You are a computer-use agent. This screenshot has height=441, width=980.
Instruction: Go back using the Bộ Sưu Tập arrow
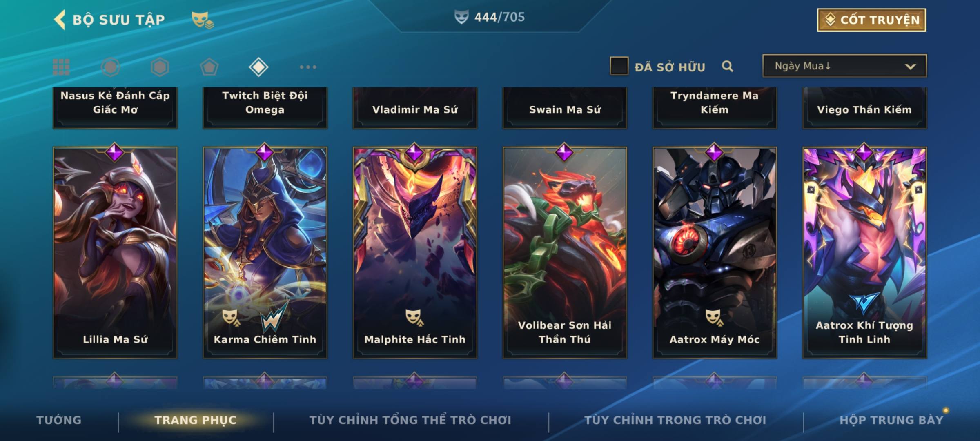click(60, 20)
